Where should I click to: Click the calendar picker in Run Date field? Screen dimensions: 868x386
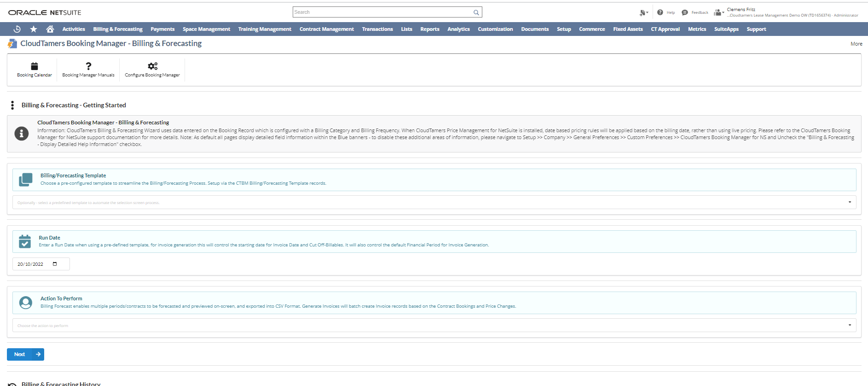pyautogui.click(x=55, y=264)
